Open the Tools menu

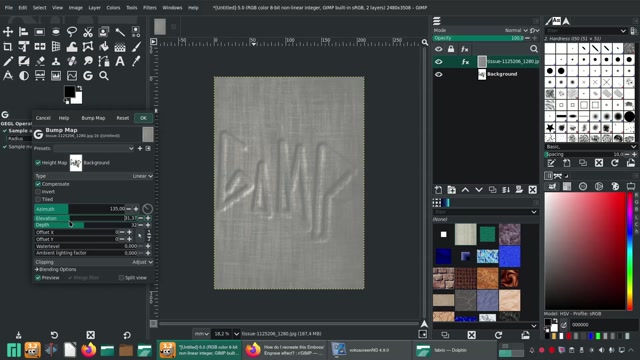pyautogui.click(x=131, y=7)
